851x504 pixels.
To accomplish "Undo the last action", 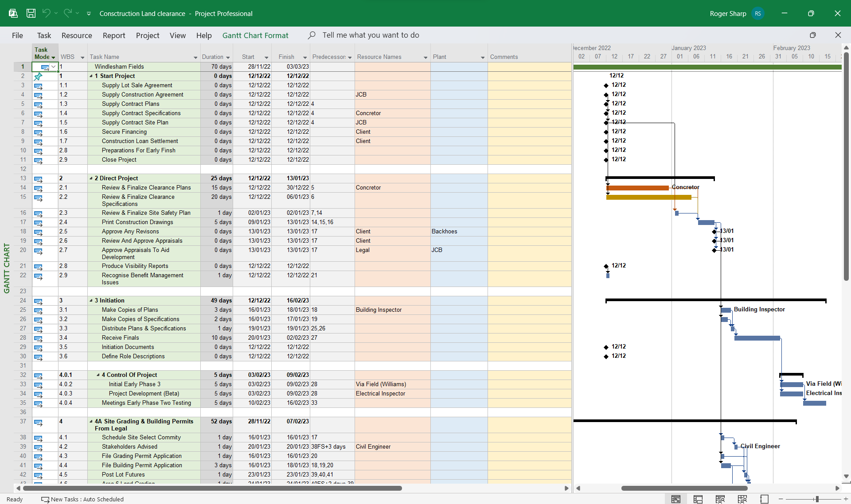I will coord(47,13).
